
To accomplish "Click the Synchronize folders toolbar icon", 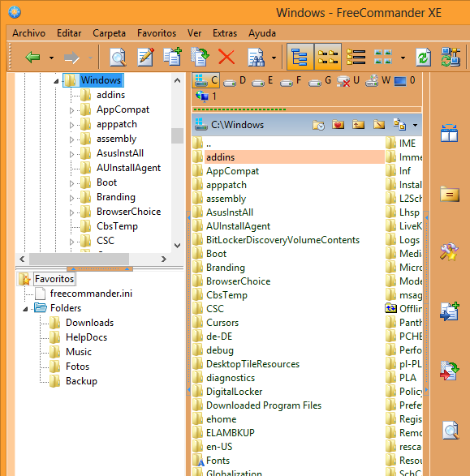I will (x=451, y=57).
